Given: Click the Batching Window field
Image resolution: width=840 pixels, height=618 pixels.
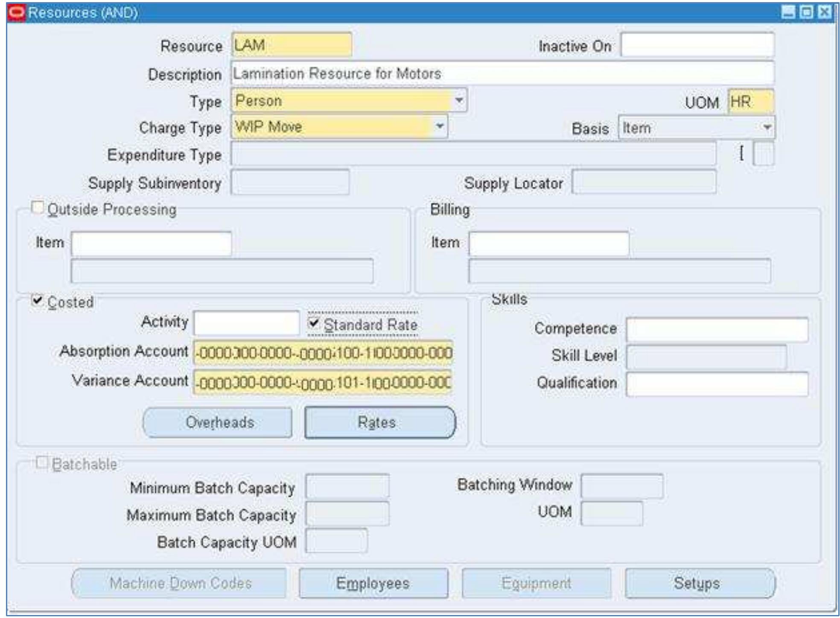Looking at the screenshot, I should [x=622, y=486].
